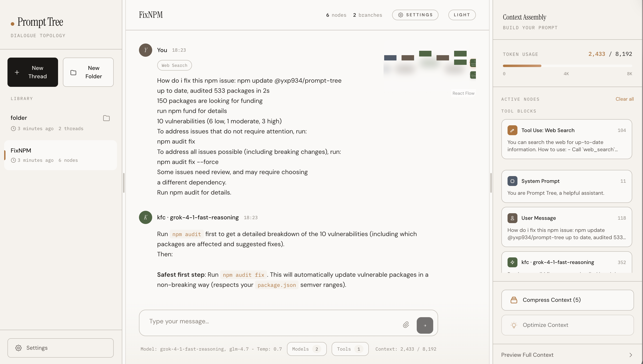
Task: Click the 'K' model avatar
Action: [x=146, y=217]
